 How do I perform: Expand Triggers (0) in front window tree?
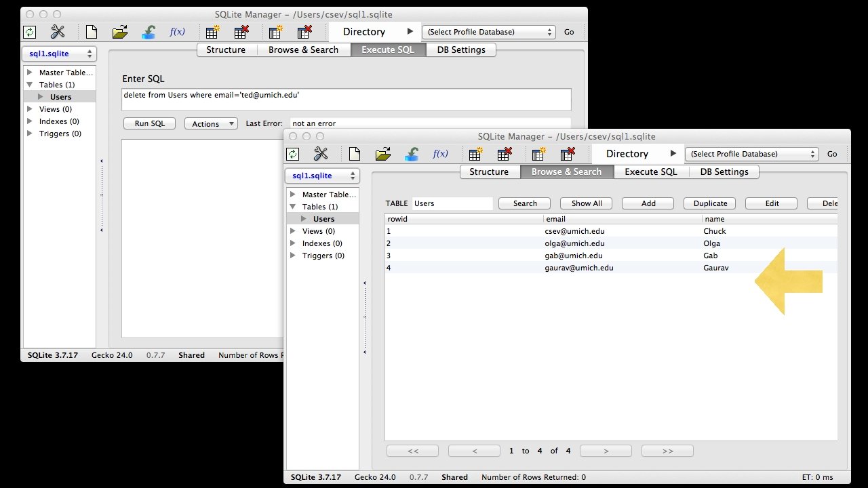point(293,256)
